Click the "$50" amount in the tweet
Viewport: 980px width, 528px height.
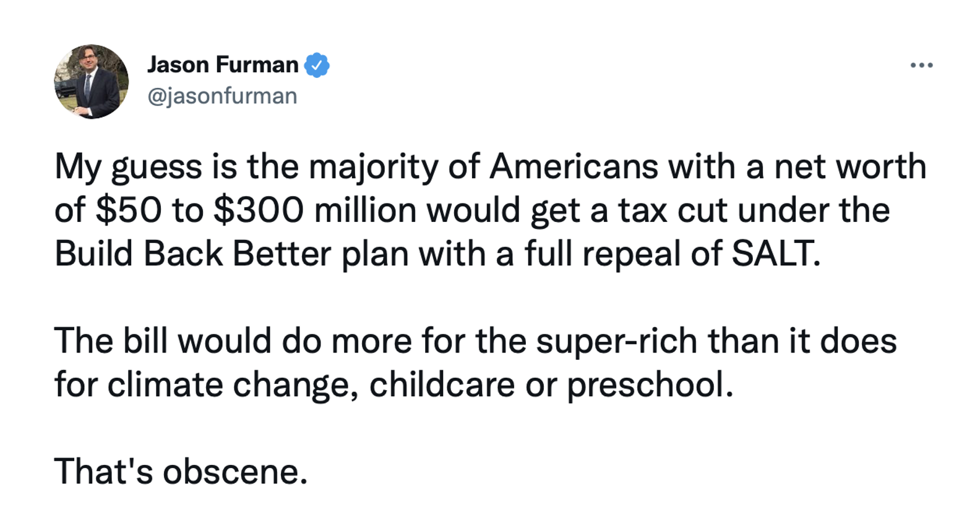pos(129,210)
